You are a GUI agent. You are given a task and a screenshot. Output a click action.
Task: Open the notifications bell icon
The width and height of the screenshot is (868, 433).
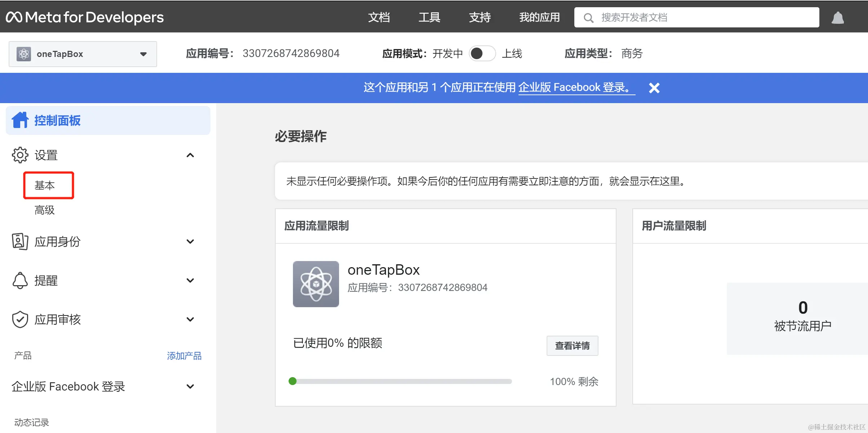click(x=837, y=18)
